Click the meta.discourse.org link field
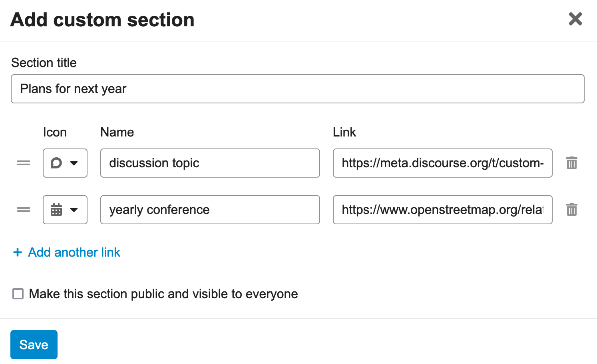The image size is (597, 364). 442,163
